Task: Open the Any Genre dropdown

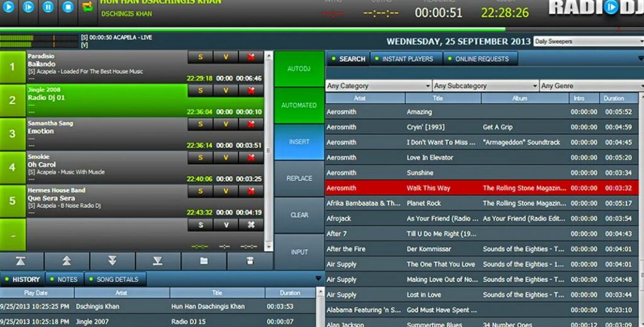Action: (x=592, y=86)
